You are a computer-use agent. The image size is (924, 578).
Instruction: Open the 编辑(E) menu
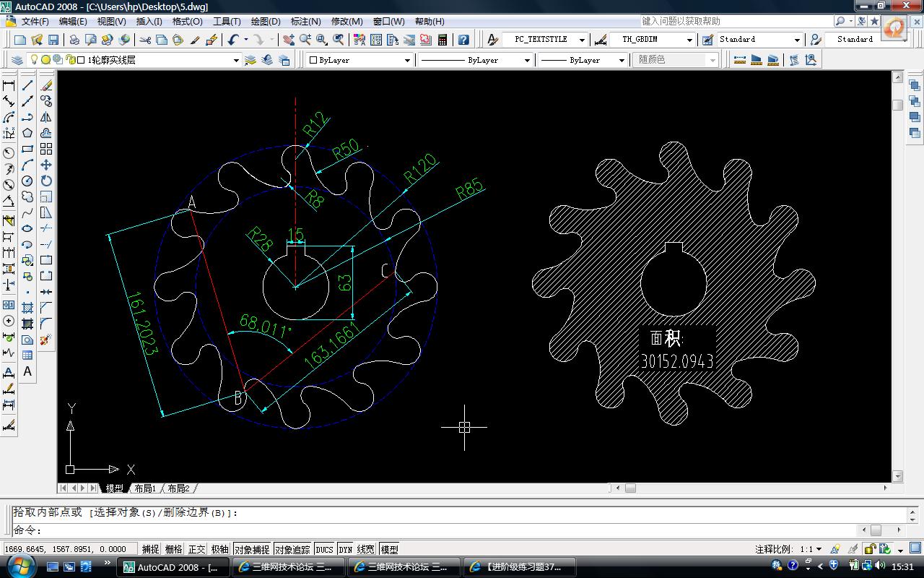pos(73,22)
